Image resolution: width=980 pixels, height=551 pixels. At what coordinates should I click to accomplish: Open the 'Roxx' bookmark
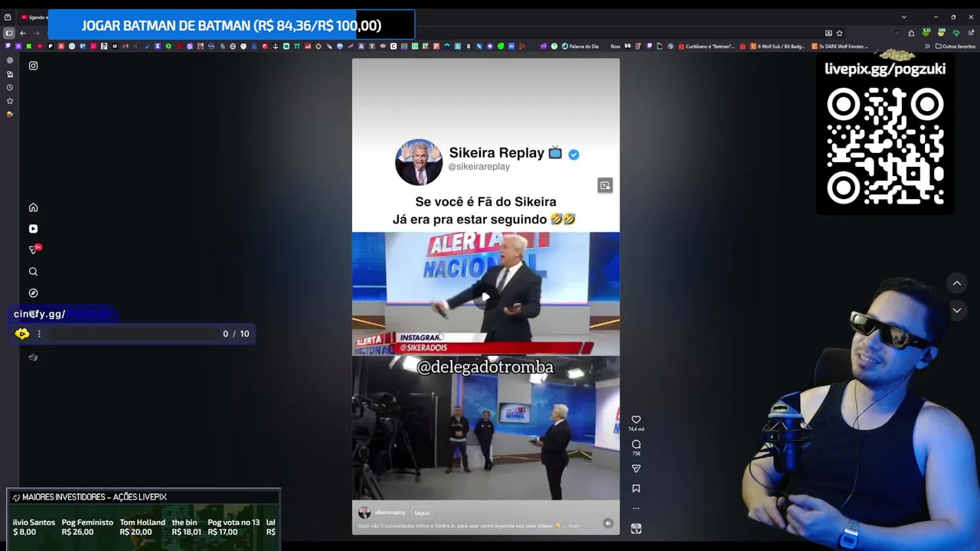(615, 47)
